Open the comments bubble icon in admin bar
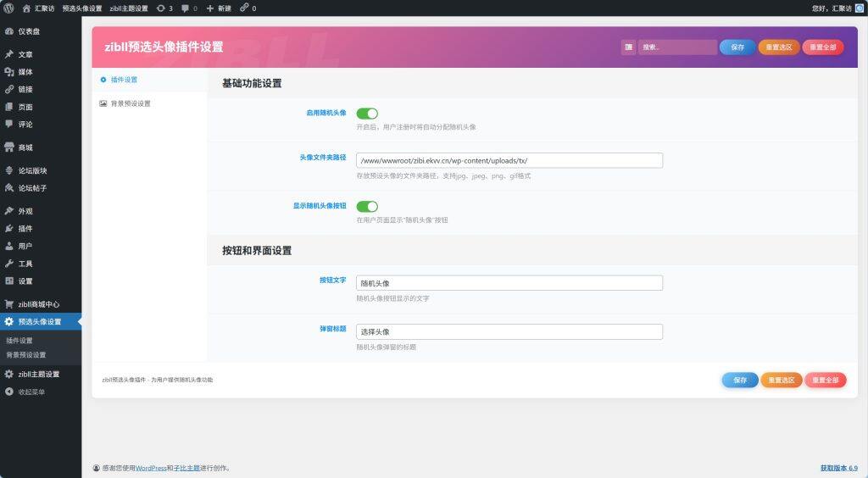 [x=185, y=8]
